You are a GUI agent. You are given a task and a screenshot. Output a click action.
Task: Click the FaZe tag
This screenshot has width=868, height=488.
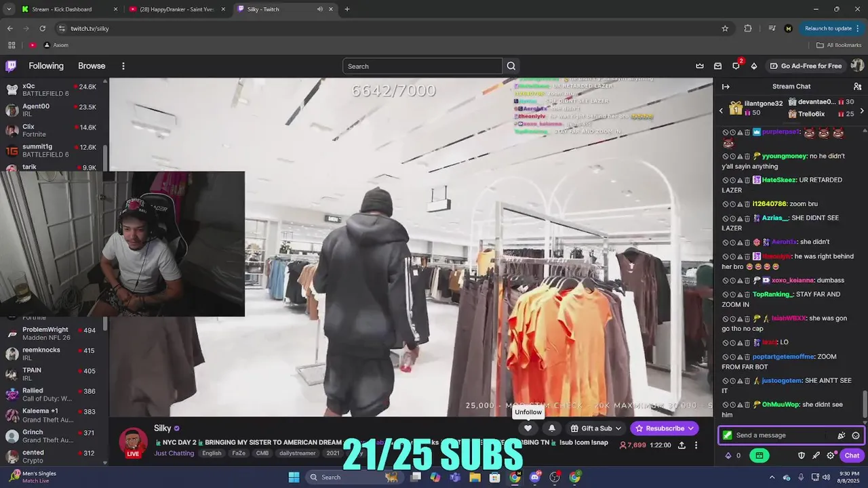pos(239,453)
